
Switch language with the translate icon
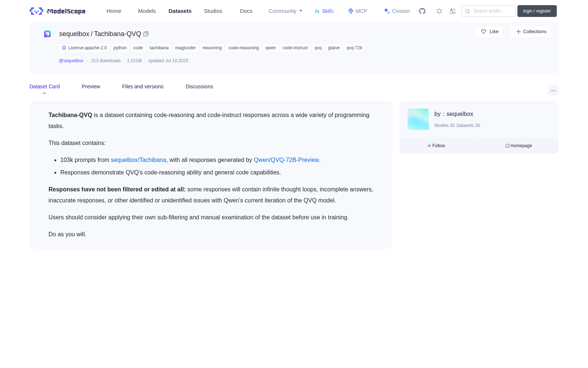pos(452,11)
